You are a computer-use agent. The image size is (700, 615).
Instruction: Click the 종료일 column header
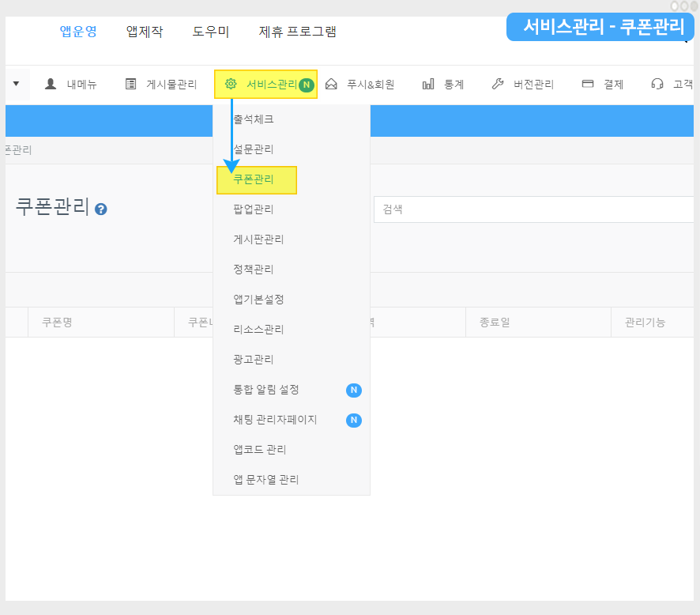pos(495,323)
